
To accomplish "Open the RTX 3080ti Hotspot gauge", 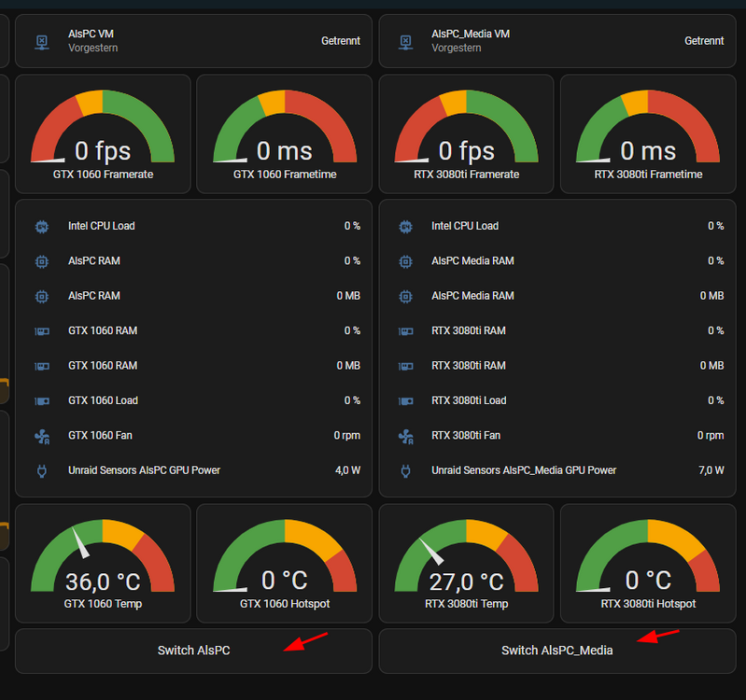I will click(648, 564).
